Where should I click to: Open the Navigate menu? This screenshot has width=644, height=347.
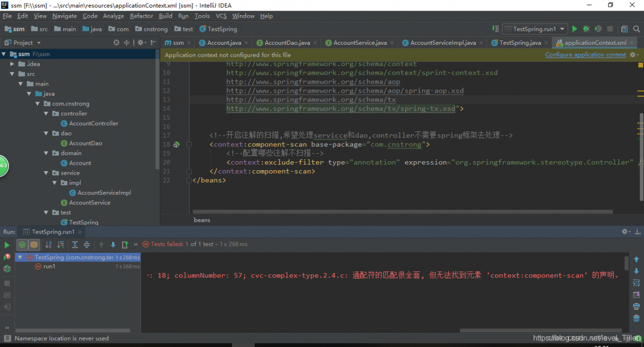[64, 16]
